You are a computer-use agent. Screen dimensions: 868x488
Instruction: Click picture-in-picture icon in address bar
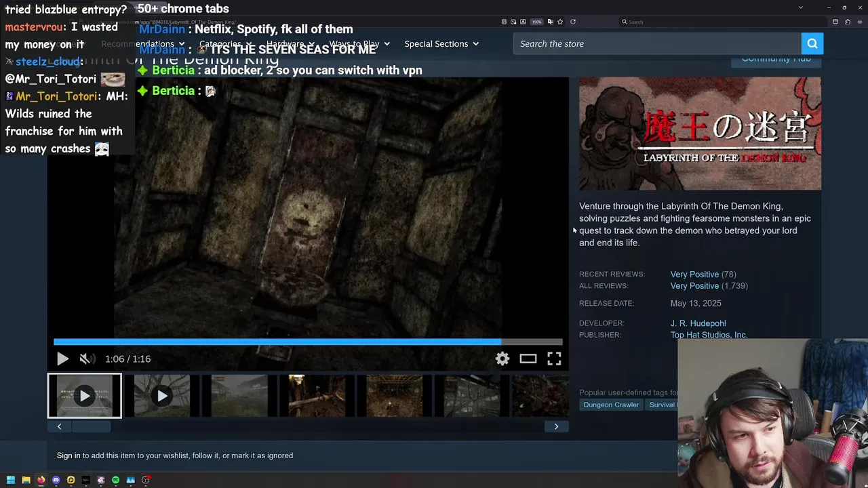513,22
